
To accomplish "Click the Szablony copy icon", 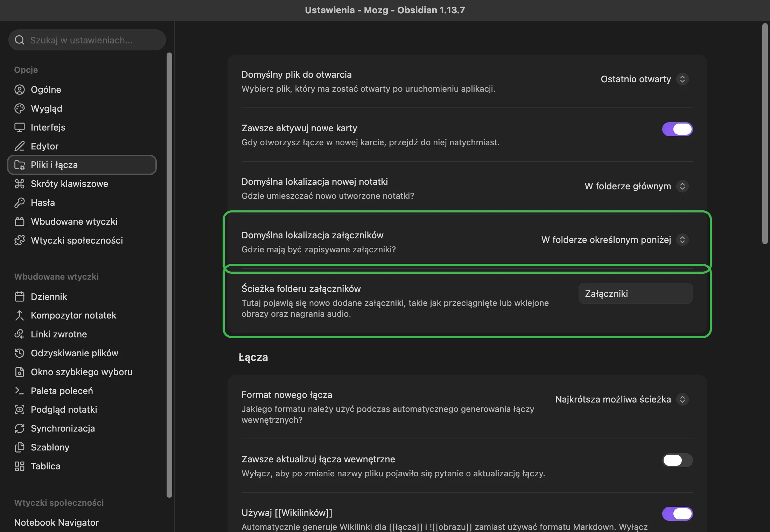I will click(20, 447).
